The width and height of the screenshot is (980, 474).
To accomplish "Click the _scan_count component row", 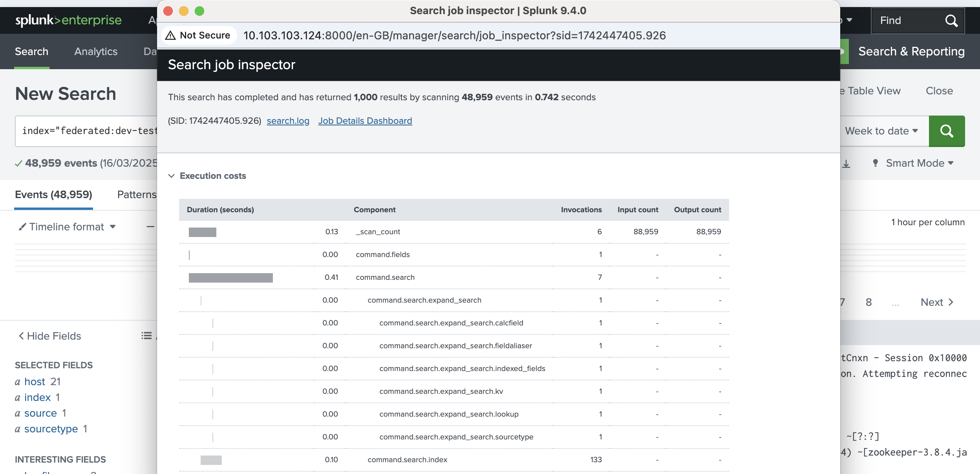I will tap(454, 232).
